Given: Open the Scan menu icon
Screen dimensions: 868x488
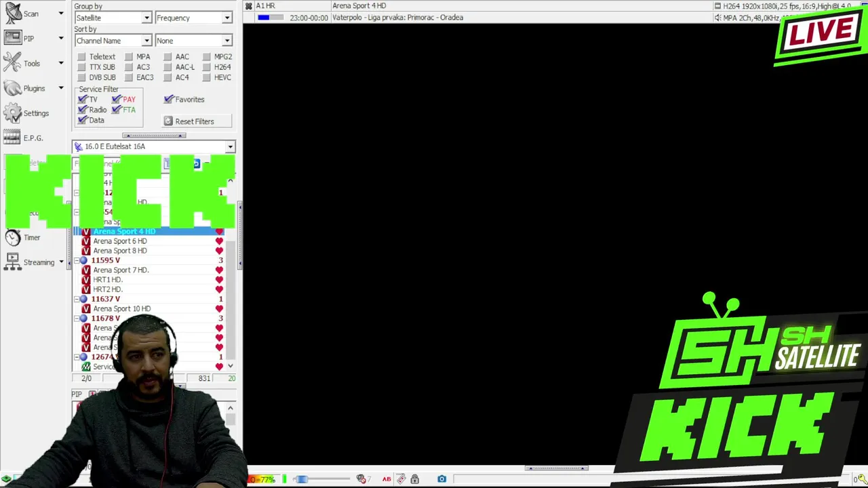Looking at the screenshot, I should 13,14.
